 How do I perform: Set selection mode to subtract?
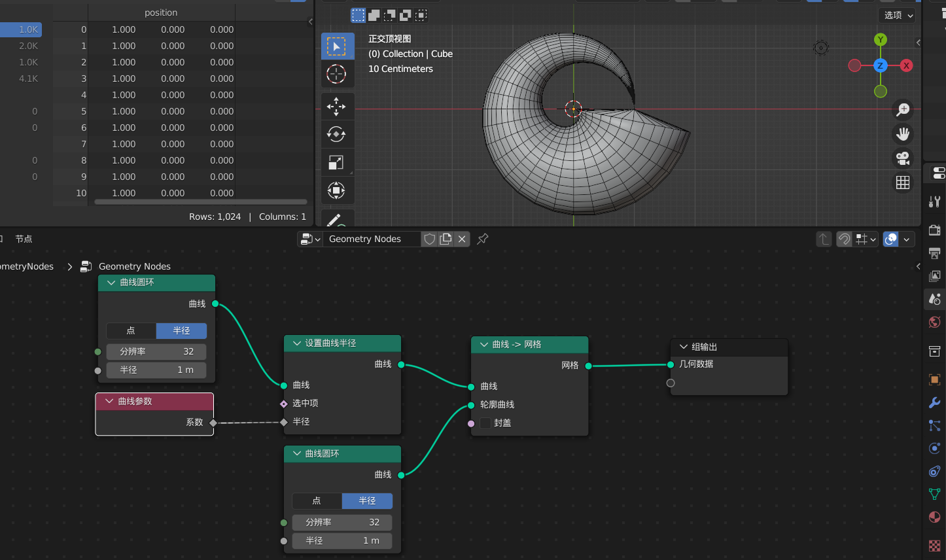(x=390, y=15)
